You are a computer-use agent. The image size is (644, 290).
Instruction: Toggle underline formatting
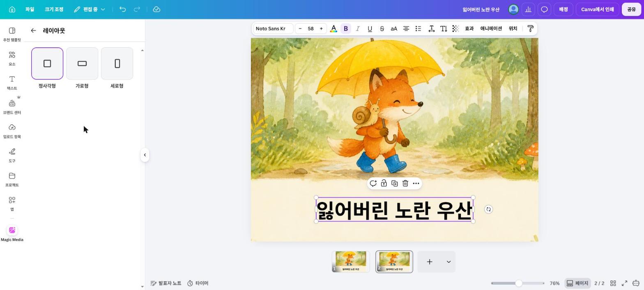coord(370,28)
